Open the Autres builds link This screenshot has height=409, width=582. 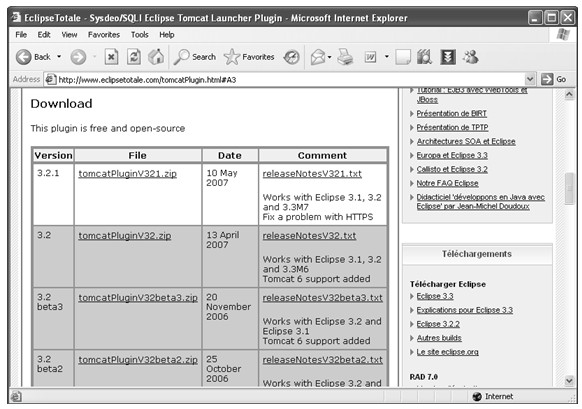click(x=439, y=338)
